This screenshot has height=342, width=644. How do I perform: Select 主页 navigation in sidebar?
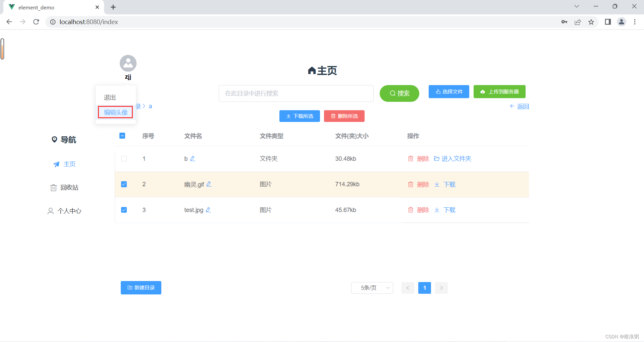(69, 164)
